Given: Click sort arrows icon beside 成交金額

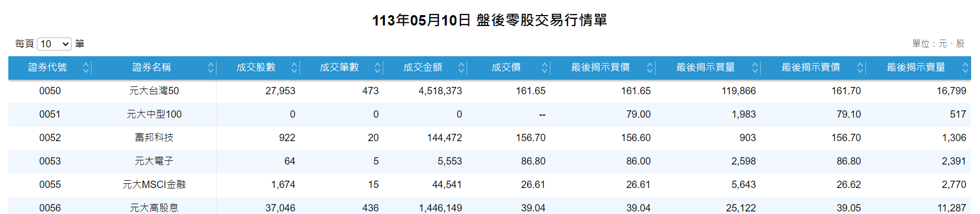Looking at the screenshot, I should point(461,68).
